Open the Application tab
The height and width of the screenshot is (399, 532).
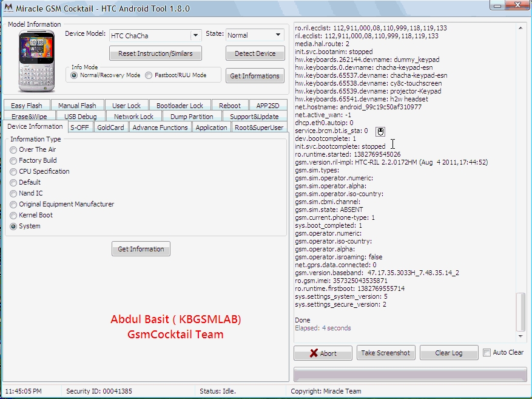tap(211, 128)
